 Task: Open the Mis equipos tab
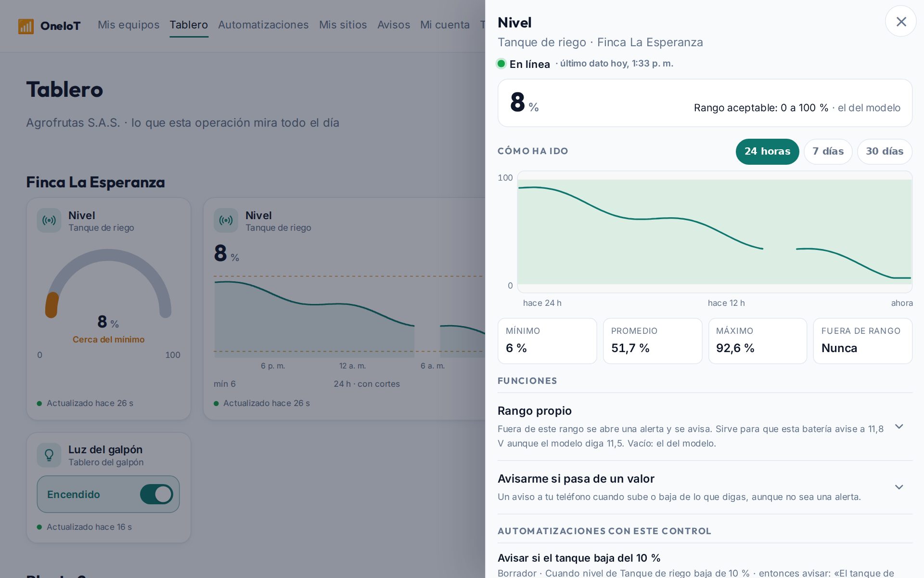(128, 25)
